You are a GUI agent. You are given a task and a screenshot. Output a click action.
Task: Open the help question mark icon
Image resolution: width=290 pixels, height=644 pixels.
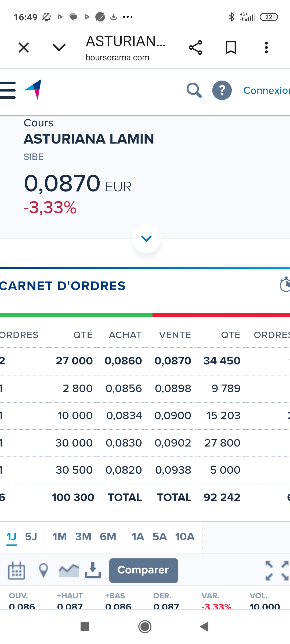point(222,90)
